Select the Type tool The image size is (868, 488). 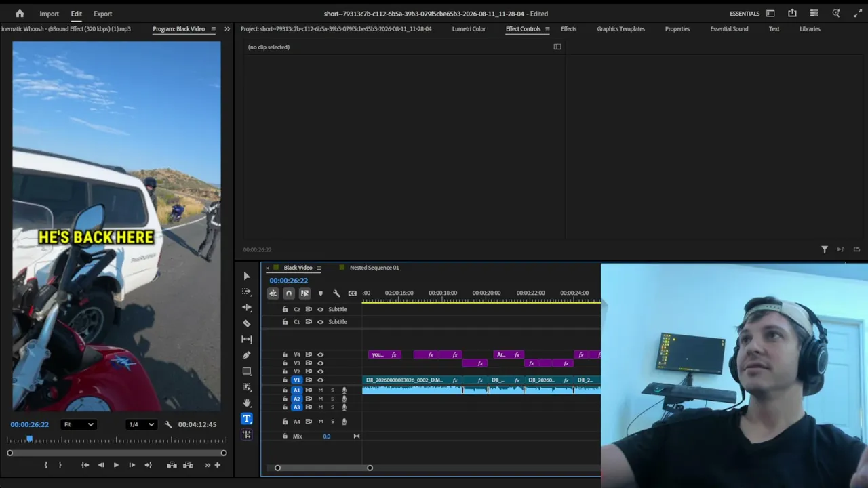click(x=247, y=419)
